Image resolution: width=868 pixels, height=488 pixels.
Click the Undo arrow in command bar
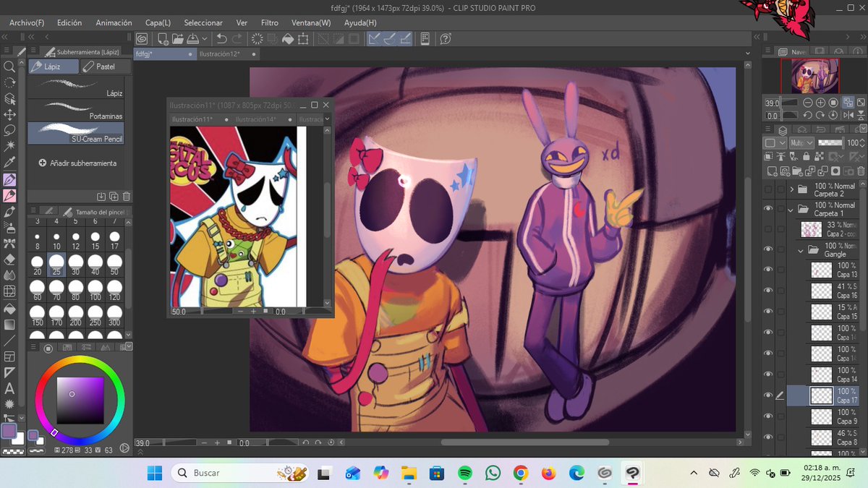pyautogui.click(x=221, y=38)
